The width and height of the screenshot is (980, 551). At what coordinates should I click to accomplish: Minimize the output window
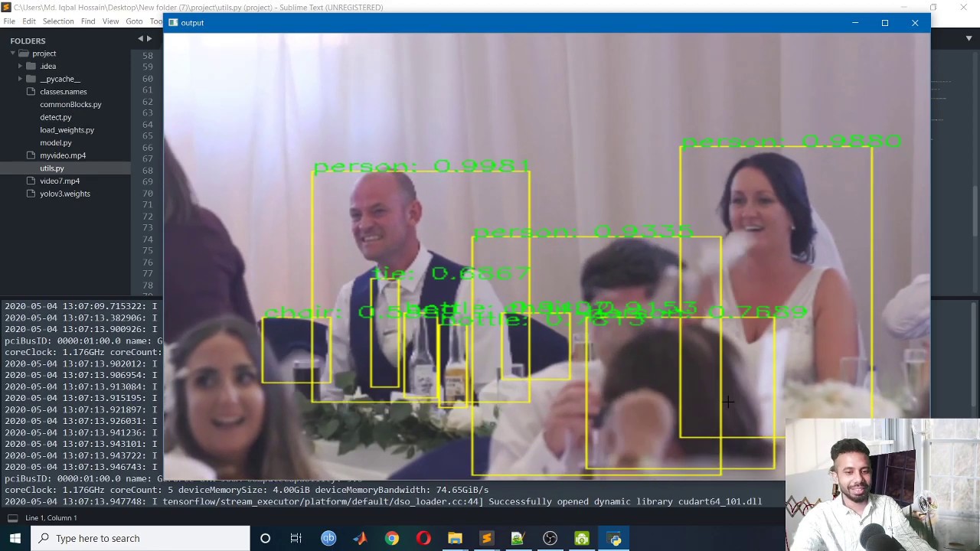pyautogui.click(x=855, y=23)
